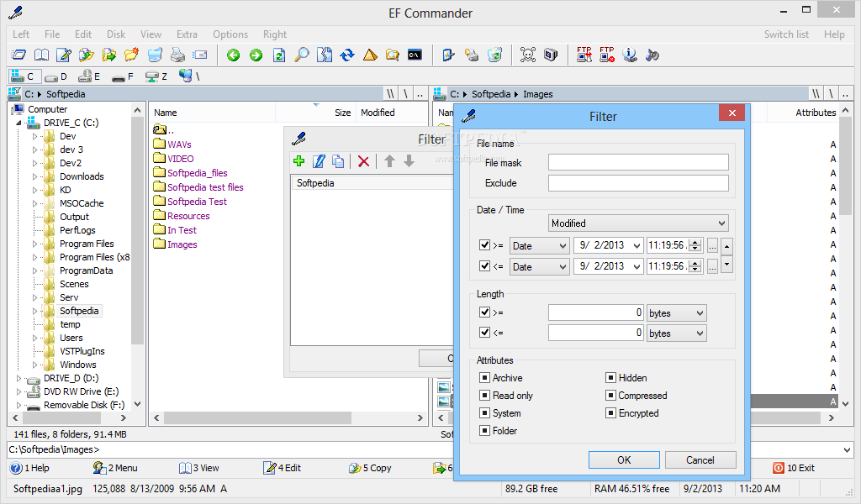Click the Move Down arrow in Filter list

tap(409, 161)
